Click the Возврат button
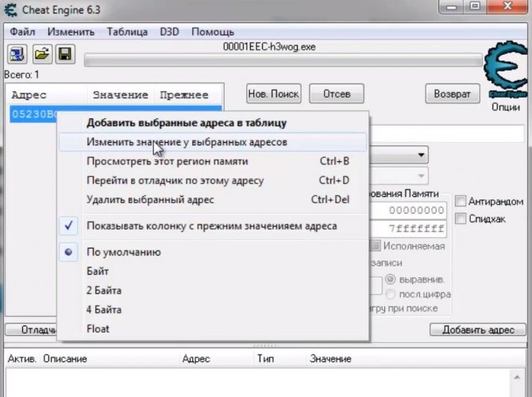The width and height of the screenshot is (532, 397). pyautogui.click(x=453, y=94)
